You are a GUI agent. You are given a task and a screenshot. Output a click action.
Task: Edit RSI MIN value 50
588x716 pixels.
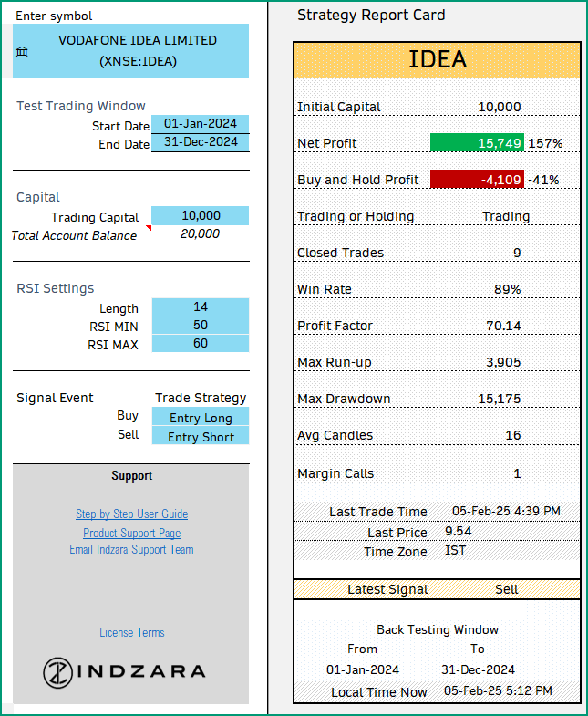(200, 325)
